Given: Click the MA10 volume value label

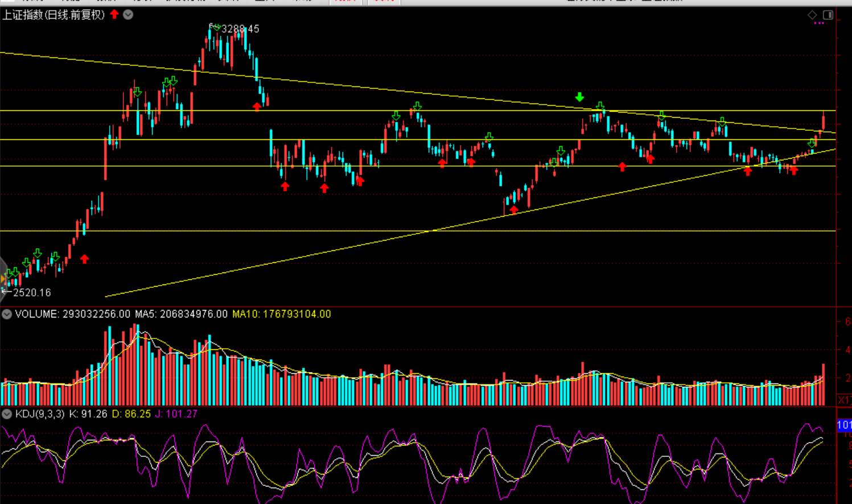Looking at the screenshot, I should click(281, 314).
